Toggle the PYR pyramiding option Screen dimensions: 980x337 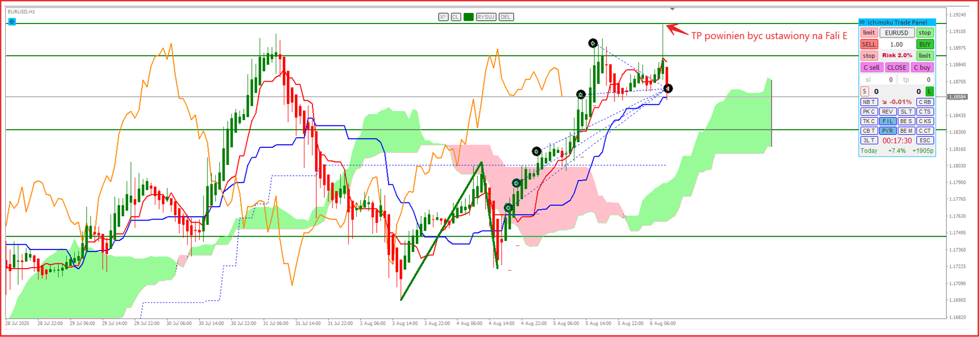tap(887, 131)
